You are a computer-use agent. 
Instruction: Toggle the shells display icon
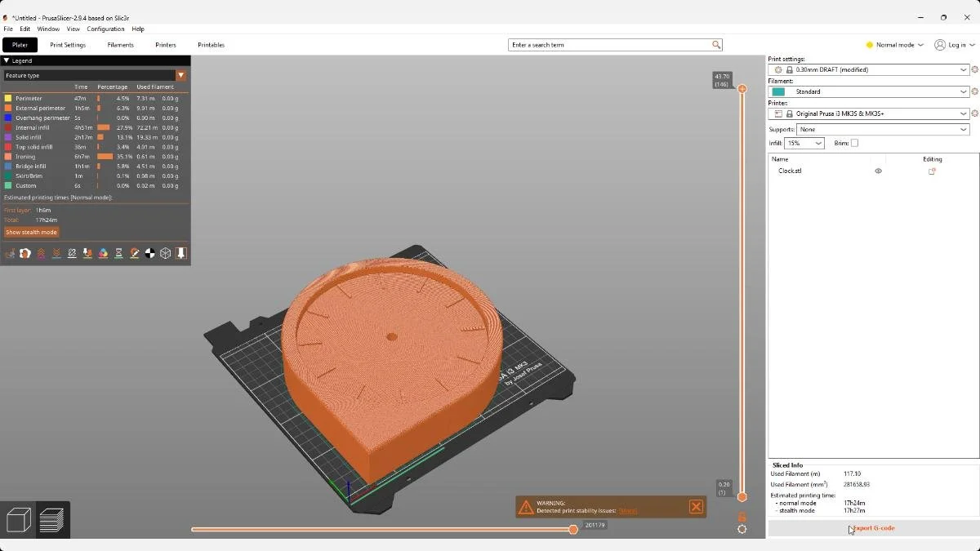(166, 253)
